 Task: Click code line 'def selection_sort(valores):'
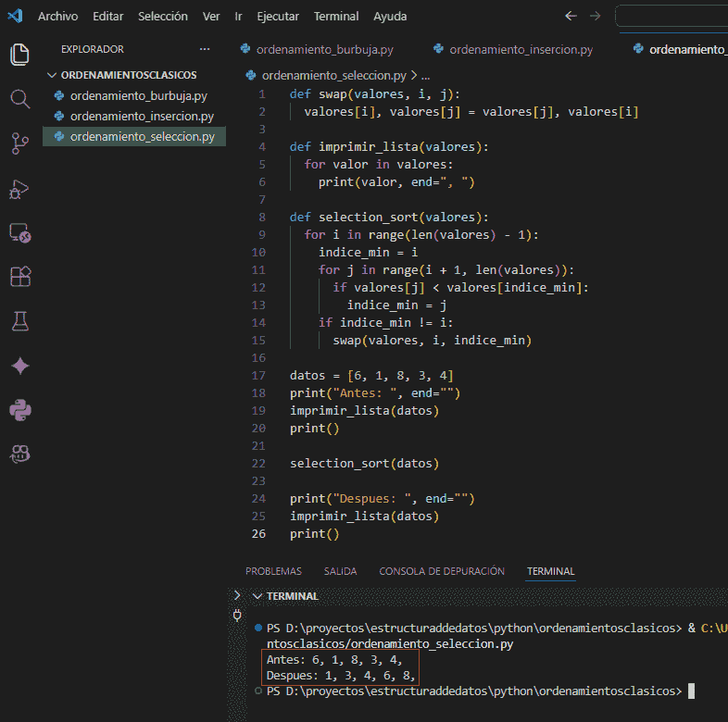coord(389,218)
